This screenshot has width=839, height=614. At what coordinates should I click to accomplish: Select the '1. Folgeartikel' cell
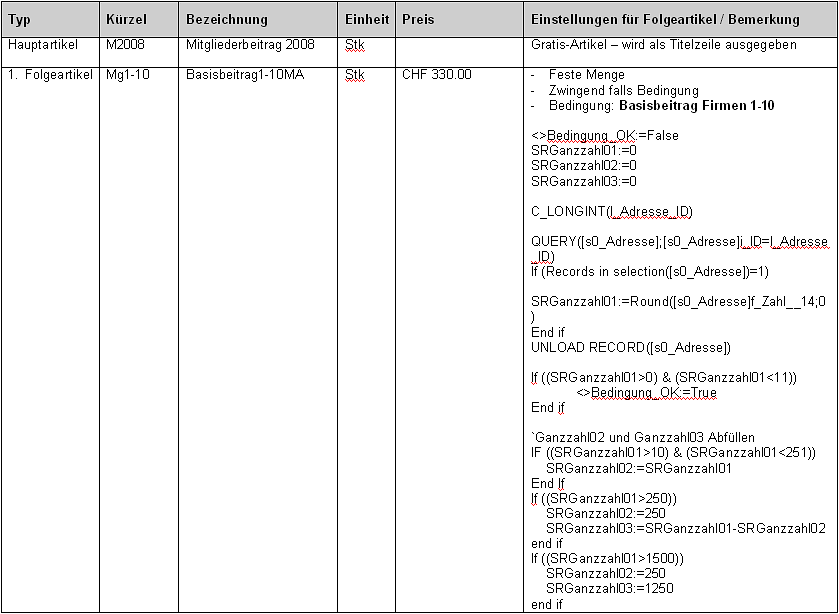pos(49,75)
